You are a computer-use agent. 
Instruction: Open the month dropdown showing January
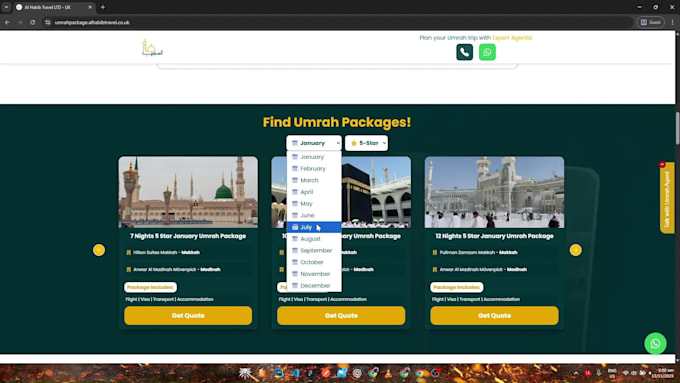tap(314, 143)
